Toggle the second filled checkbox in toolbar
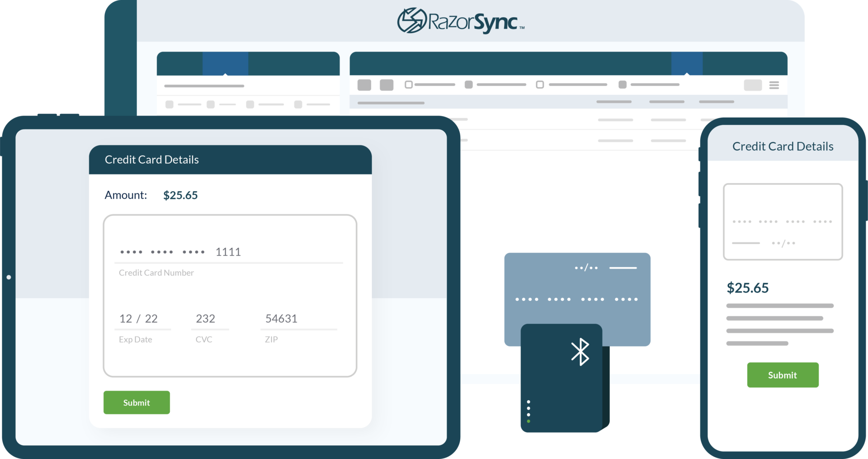 pyautogui.click(x=469, y=85)
